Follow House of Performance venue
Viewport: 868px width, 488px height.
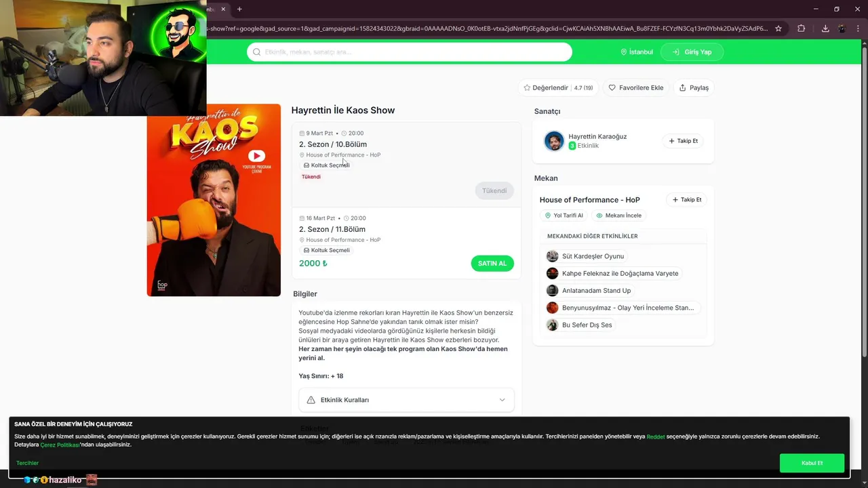[687, 200]
